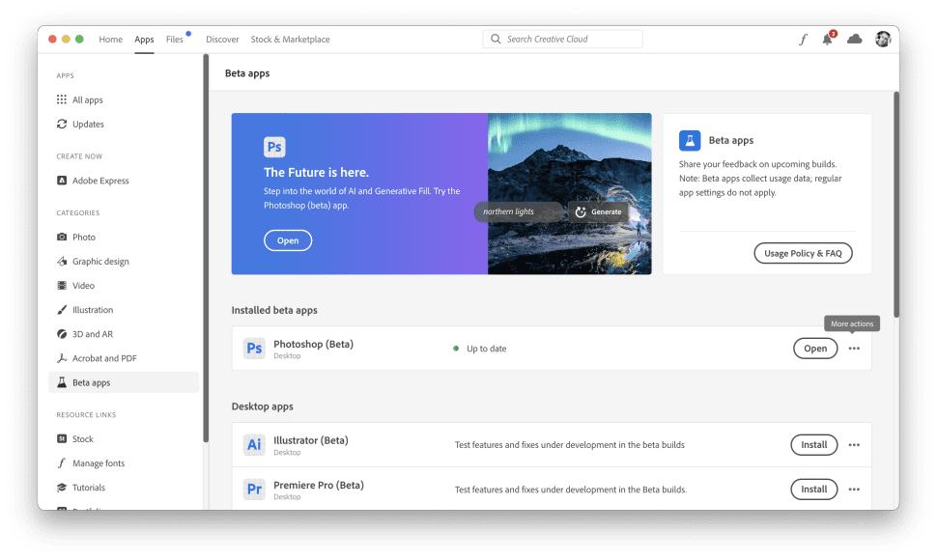The image size is (937, 560).
Task: Click the Updates refresh icon
Action: 62,124
